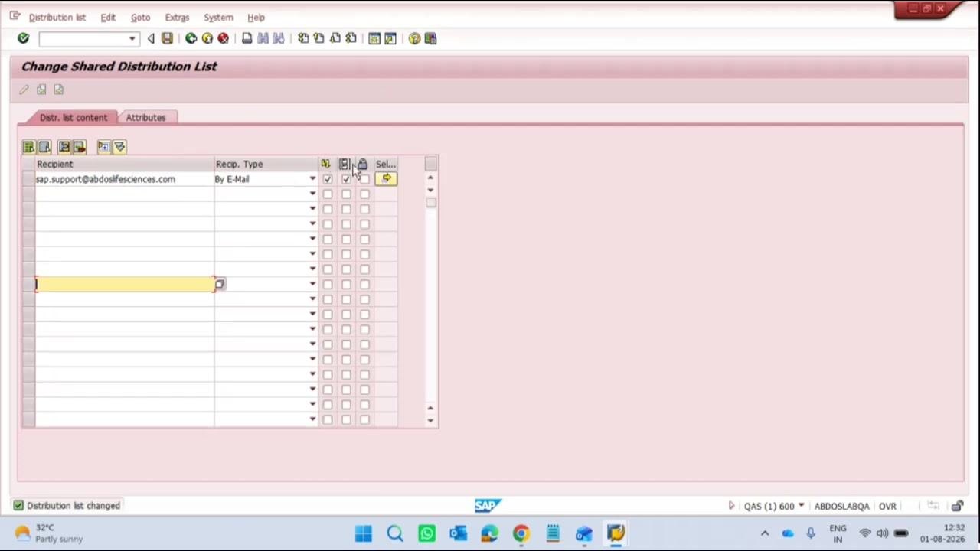The width and height of the screenshot is (980, 551).
Task: Click the SAP command menu icon beside Distribution list
Action: (x=15, y=16)
